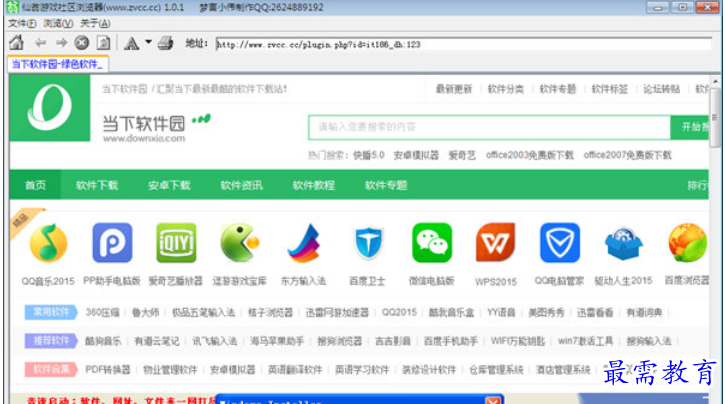The width and height of the screenshot is (725, 404).
Task: Refresh the page with the document icon
Action: pos(103,43)
